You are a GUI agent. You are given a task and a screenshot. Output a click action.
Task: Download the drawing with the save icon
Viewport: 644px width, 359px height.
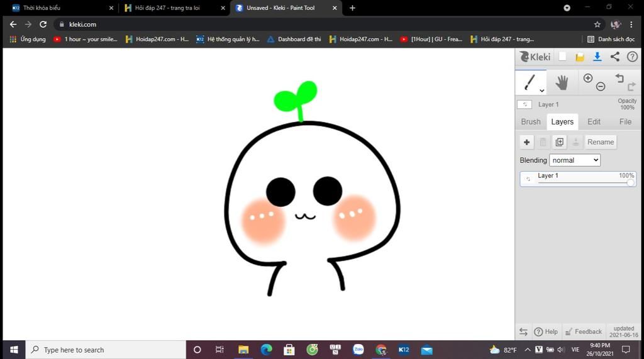pos(597,57)
